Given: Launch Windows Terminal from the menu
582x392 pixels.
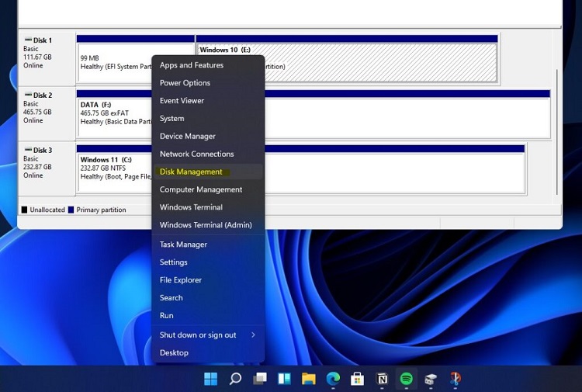Looking at the screenshot, I should pyautogui.click(x=208, y=207).
